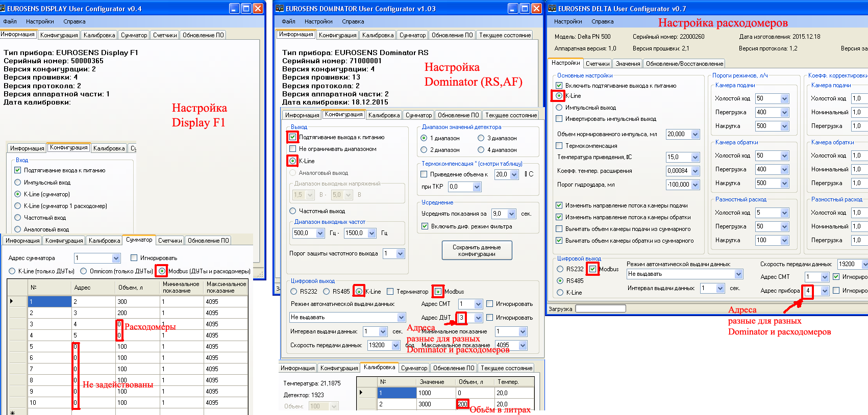Image resolution: width=868 pixels, height=415 pixels.
Task: Select RS485 radio in DELTA Цифровой выход
Action: coord(560,280)
